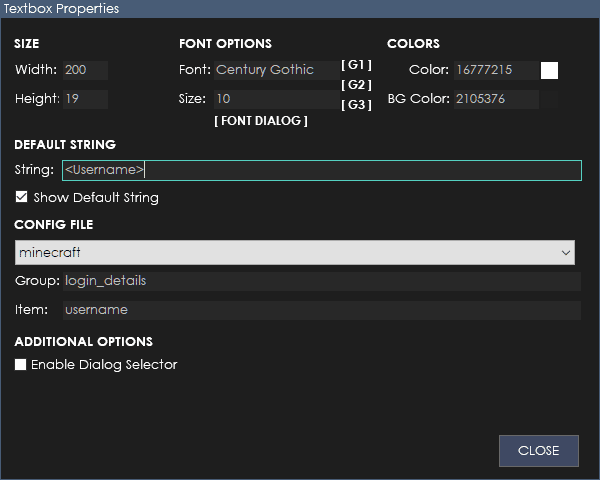Click the Color value field 16777215
The width and height of the screenshot is (600, 480).
[496, 70]
